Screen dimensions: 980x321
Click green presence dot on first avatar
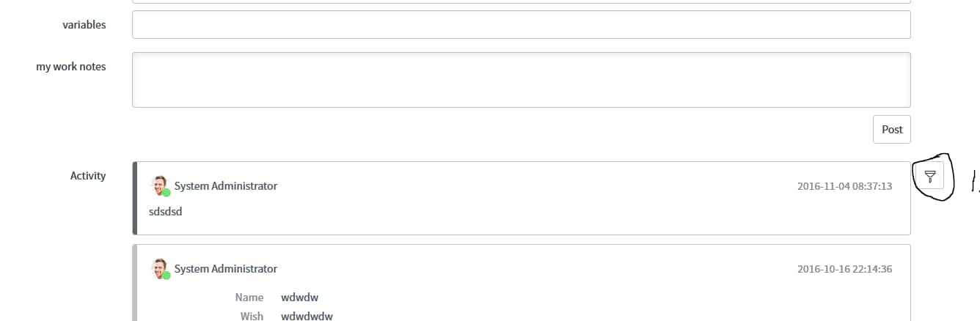coord(167,193)
